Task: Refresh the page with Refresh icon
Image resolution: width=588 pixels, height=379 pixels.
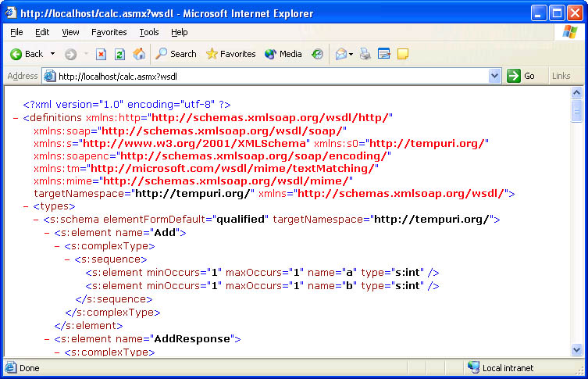Action: click(119, 55)
